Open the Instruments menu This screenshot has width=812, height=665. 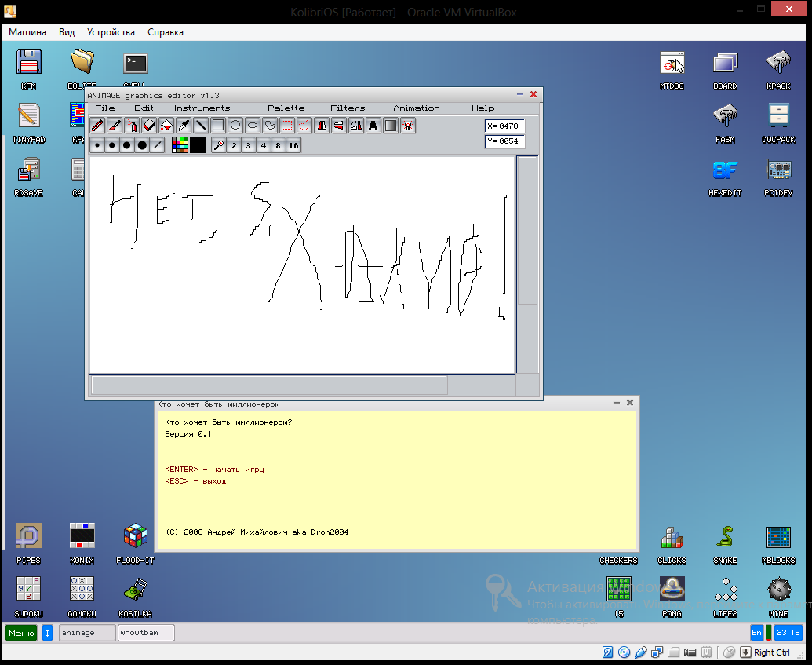click(x=202, y=108)
